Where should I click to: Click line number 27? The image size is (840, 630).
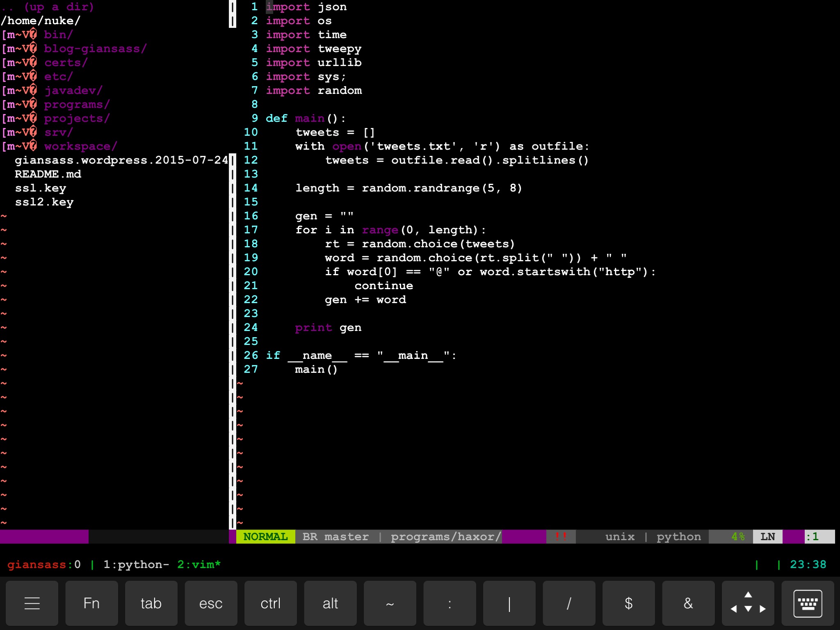(x=251, y=370)
